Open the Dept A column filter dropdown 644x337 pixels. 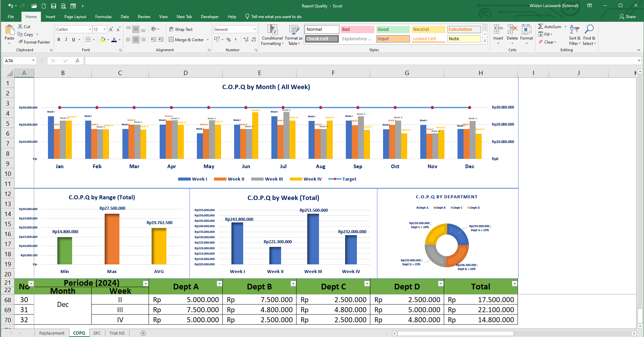tap(219, 284)
